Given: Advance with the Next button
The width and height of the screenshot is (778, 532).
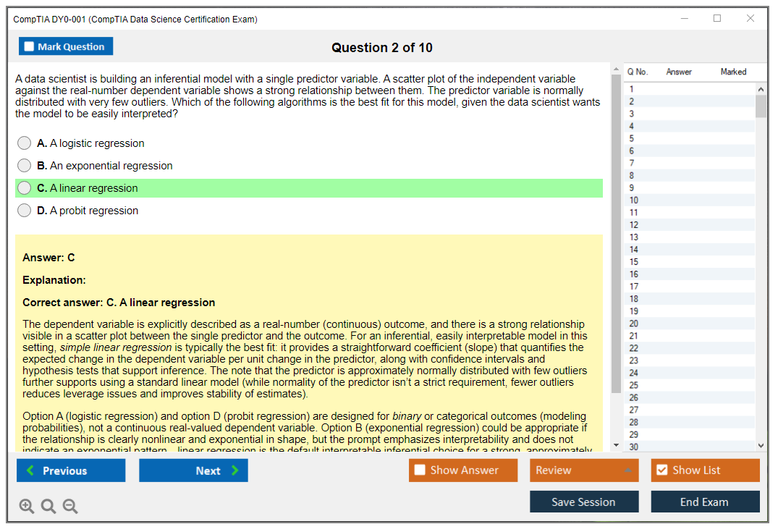Looking at the screenshot, I should [x=193, y=470].
